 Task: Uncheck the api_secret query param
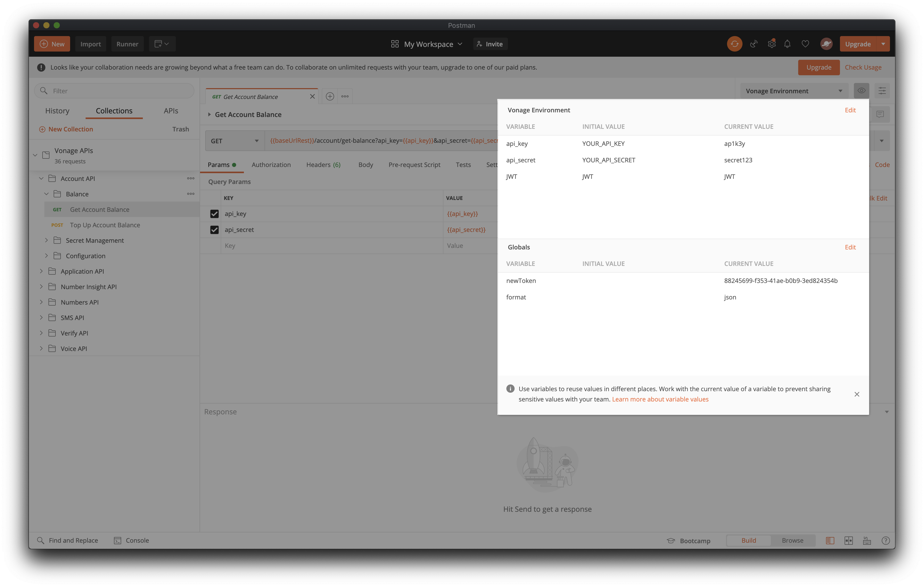214,230
